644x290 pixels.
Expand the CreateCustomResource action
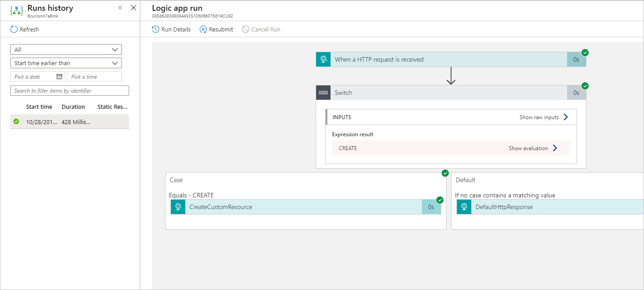pos(306,207)
